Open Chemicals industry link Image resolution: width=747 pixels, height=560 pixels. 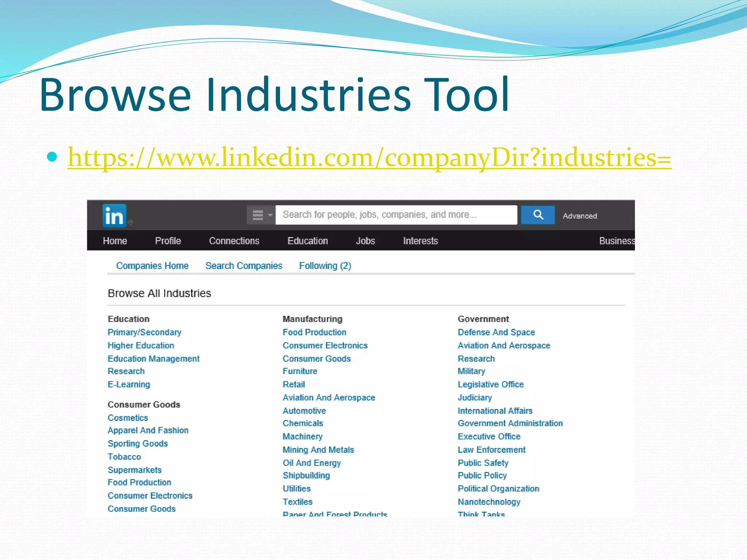303,423
